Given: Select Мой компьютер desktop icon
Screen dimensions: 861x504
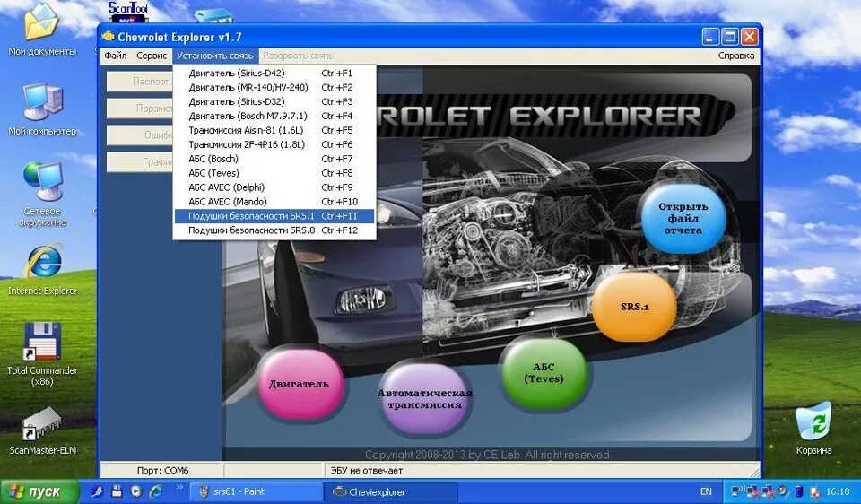Looking at the screenshot, I should tap(42, 109).
